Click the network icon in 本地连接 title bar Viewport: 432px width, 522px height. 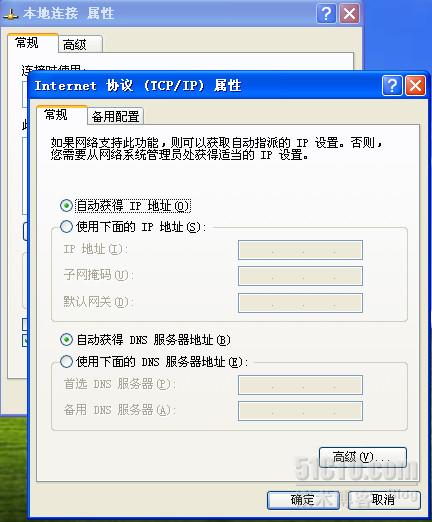(10, 14)
